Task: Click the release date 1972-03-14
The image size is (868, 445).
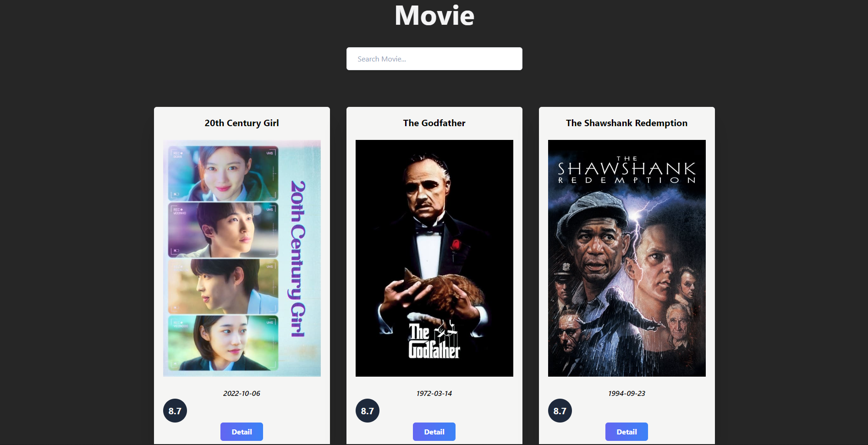Action: click(x=434, y=393)
